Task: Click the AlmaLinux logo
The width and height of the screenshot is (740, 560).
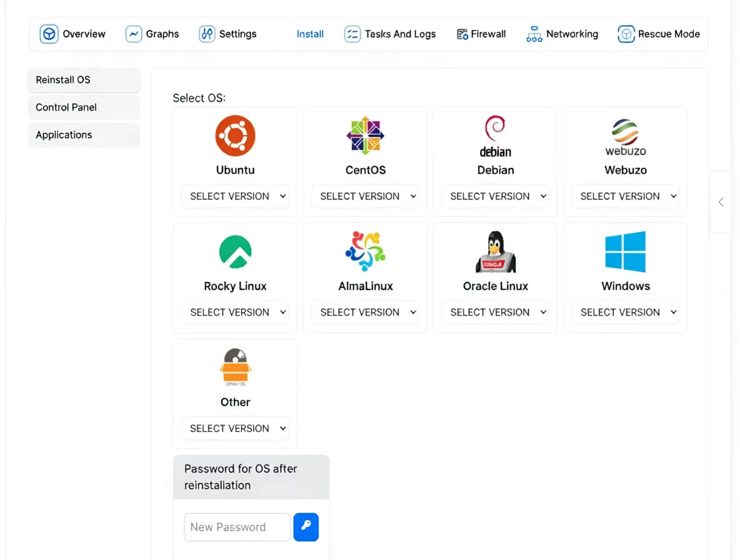Action: 365,251
